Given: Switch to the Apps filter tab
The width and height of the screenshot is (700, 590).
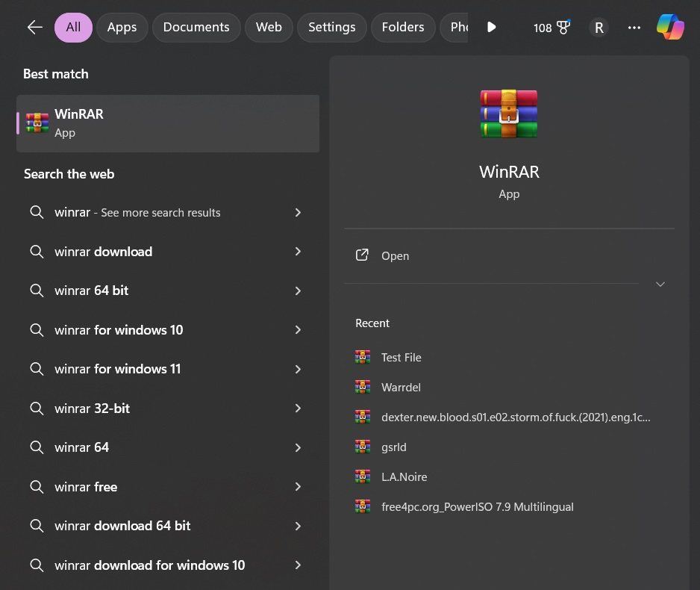Looking at the screenshot, I should (x=122, y=27).
